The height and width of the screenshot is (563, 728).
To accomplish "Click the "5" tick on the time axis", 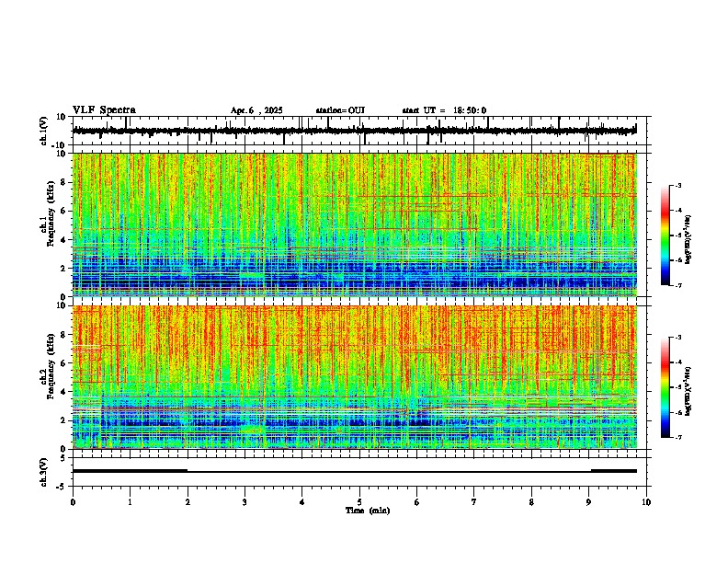I will pos(359,502).
